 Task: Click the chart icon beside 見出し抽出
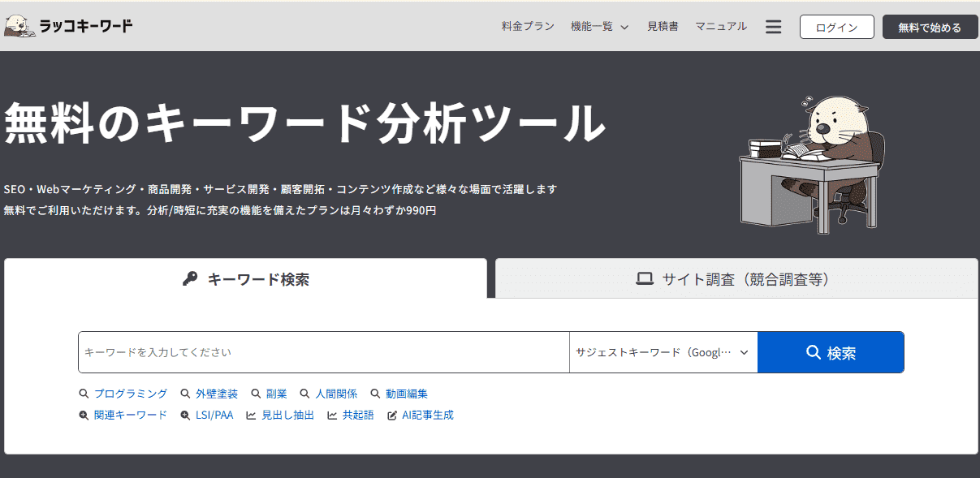pos(252,416)
